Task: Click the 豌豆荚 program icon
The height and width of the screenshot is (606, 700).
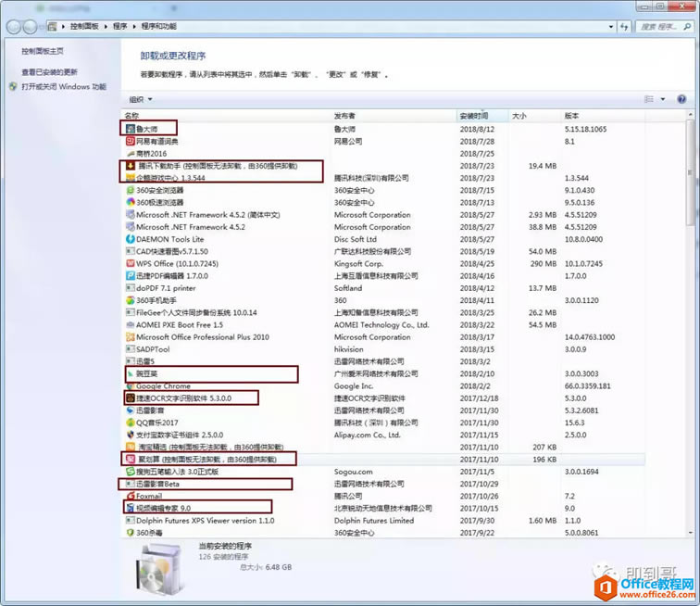Action: pyautogui.click(x=130, y=373)
